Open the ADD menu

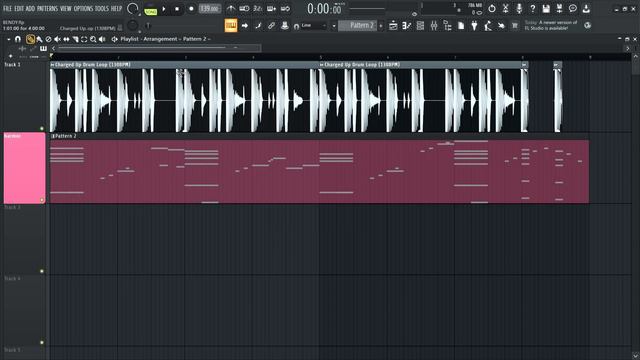pos(31,8)
